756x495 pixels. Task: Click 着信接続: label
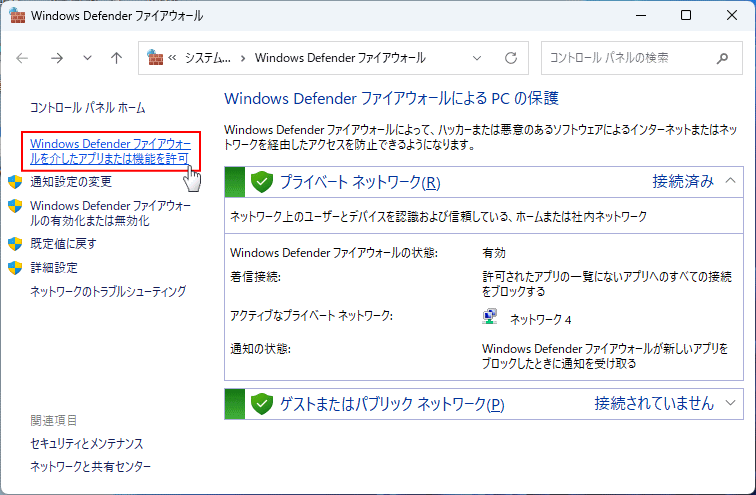(256, 277)
